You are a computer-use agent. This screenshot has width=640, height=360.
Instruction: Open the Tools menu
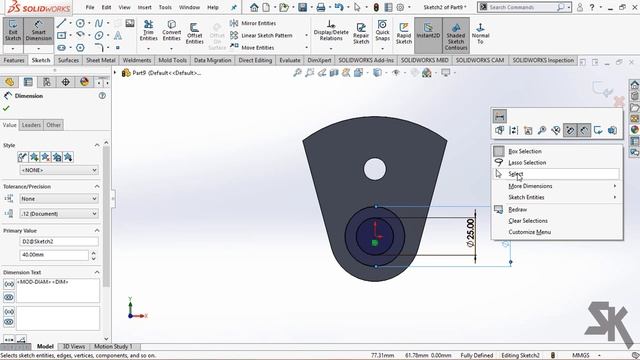coord(165,7)
